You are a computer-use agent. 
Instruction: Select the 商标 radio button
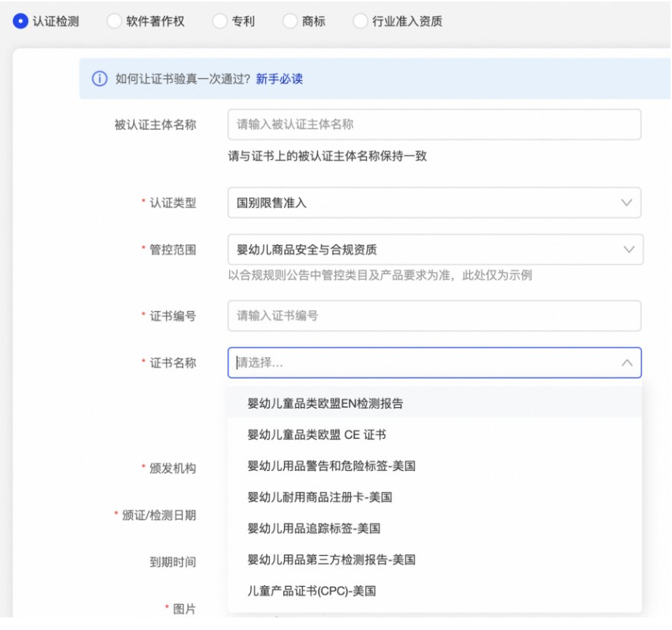(x=290, y=21)
